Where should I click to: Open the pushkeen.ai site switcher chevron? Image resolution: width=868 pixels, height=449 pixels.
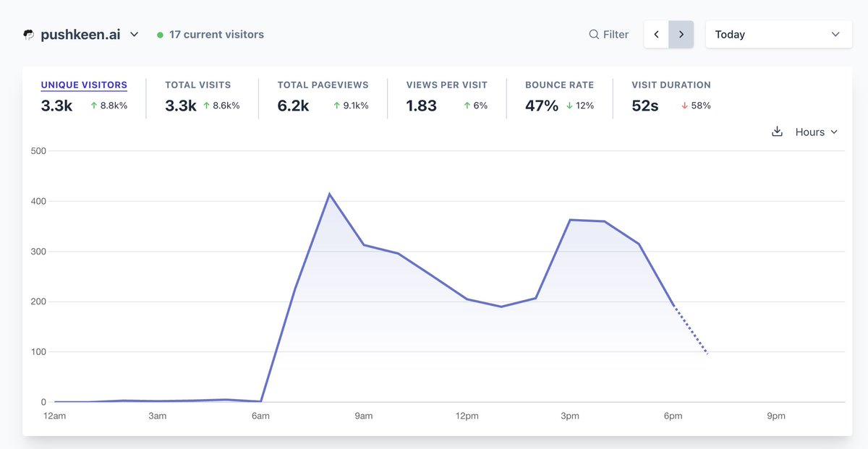point(134,34)
